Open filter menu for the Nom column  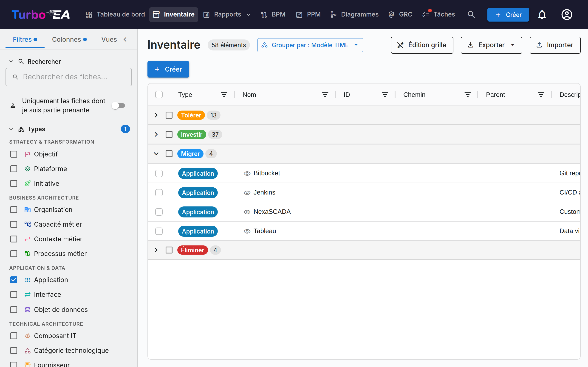[325, 95]
